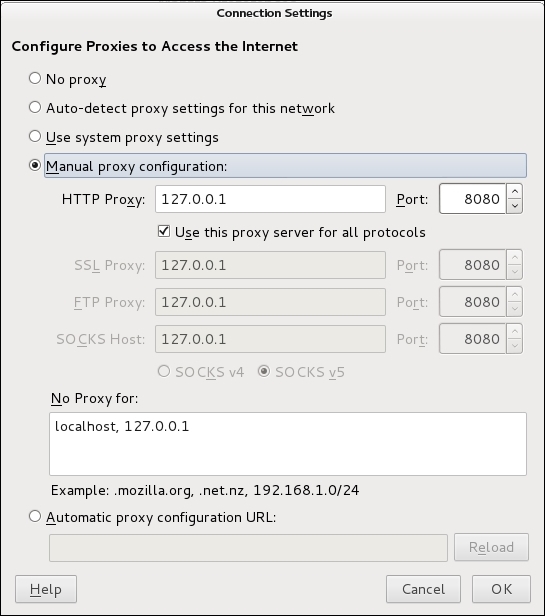The height and width of the screenshot is (616, 545).
Task: Confirm settings with the OK button
Action: click(501, 589)
